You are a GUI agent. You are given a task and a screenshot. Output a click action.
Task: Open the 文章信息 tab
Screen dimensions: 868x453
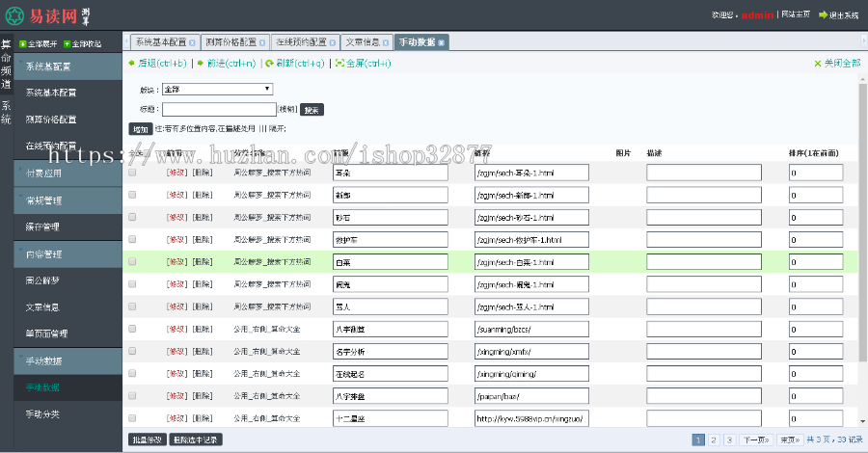(x=366, y=43)
